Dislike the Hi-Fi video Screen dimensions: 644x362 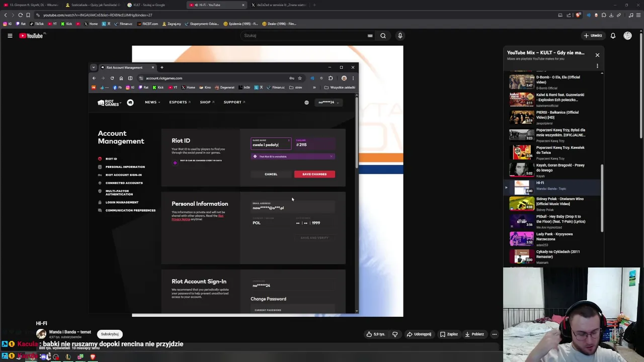coord(395,334)
